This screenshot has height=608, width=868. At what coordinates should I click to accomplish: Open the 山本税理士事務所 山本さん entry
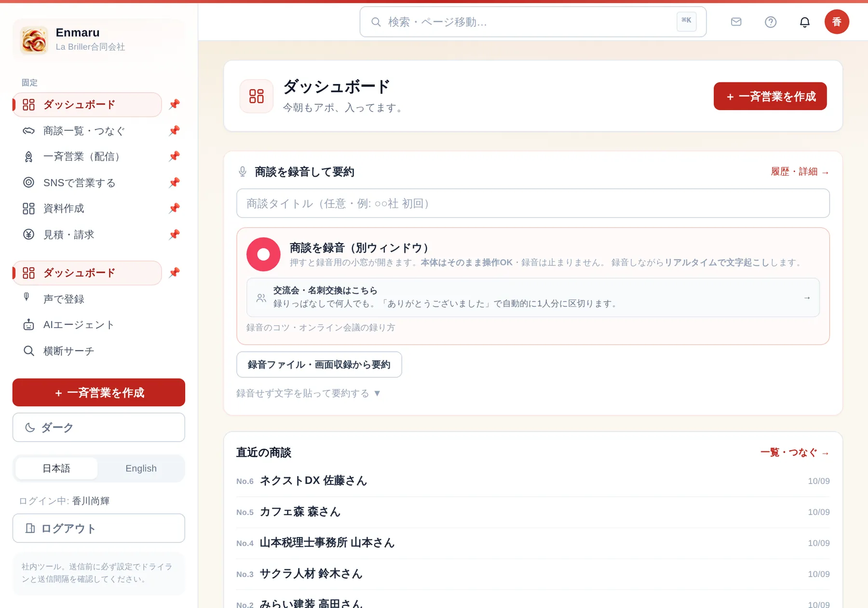[533, 543]
